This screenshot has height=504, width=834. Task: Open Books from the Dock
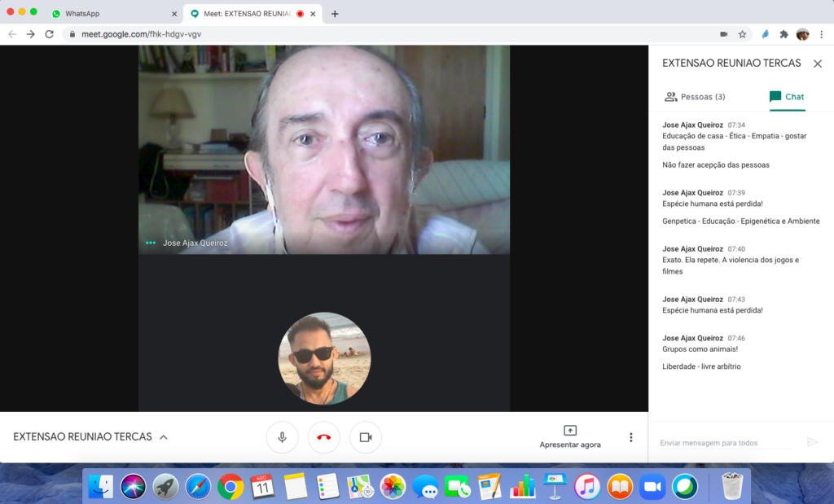[x=620, y=486]
